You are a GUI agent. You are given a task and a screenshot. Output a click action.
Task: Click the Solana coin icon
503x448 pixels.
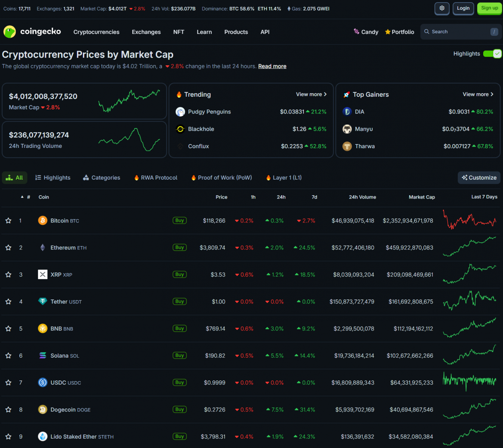(43, 356)
